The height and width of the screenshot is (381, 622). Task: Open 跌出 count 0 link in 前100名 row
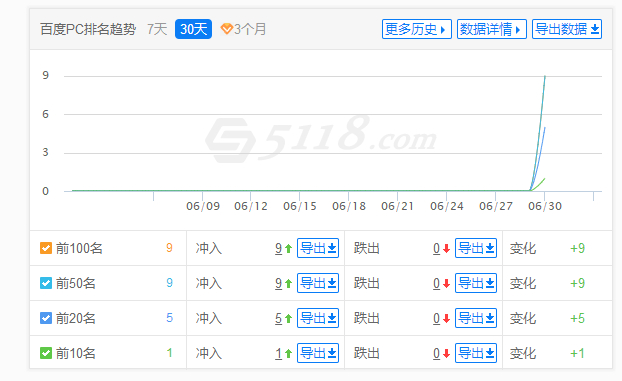436,248
